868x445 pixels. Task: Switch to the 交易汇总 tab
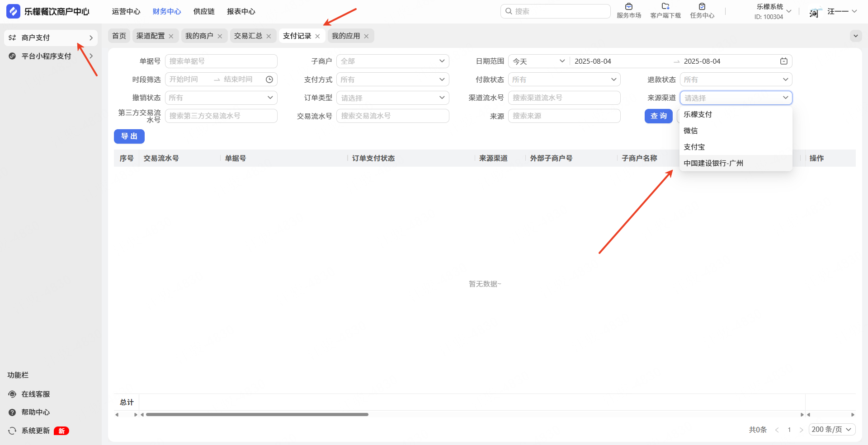click(248, 36)
